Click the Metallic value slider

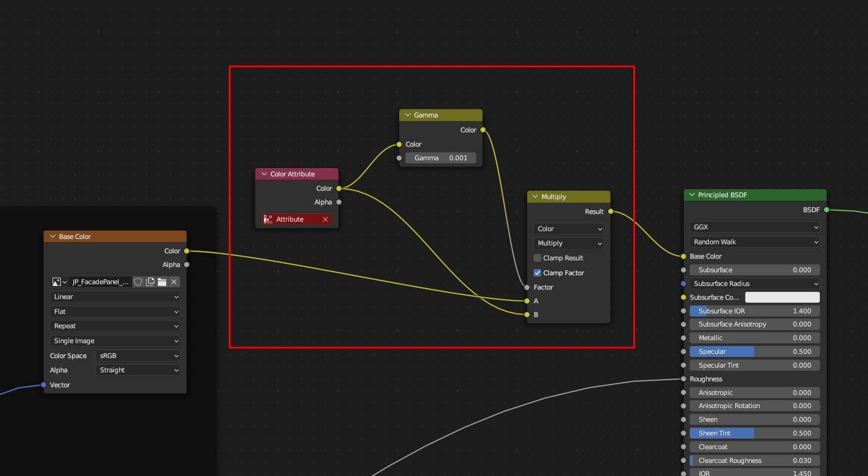pos(755,338)
